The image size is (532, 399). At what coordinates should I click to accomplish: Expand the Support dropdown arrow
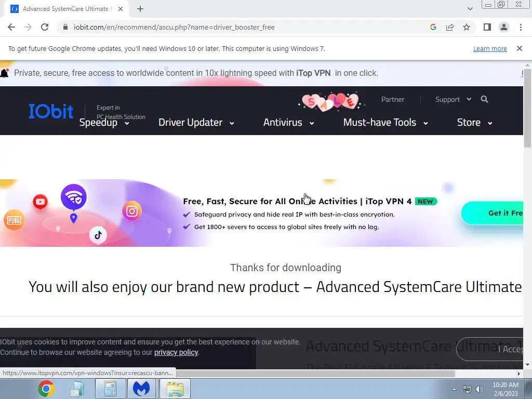tap(469, 99)
